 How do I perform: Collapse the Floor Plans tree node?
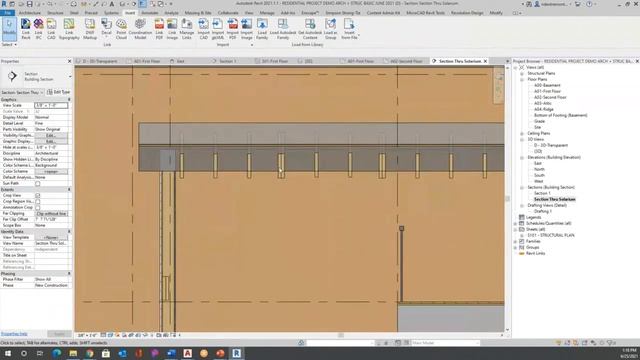[522, 79]
